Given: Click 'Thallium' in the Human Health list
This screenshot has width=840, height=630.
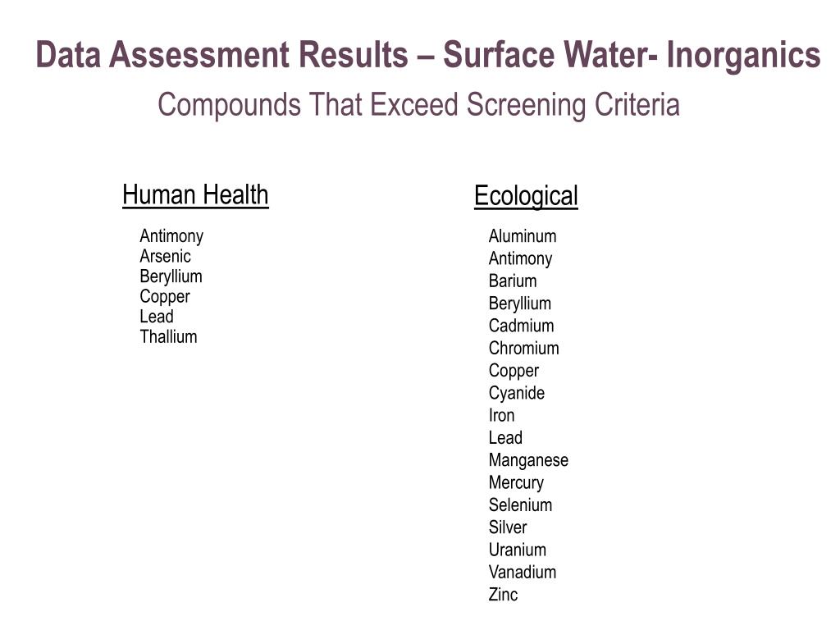Looking at the screenshot, I should tap(168, 336).
